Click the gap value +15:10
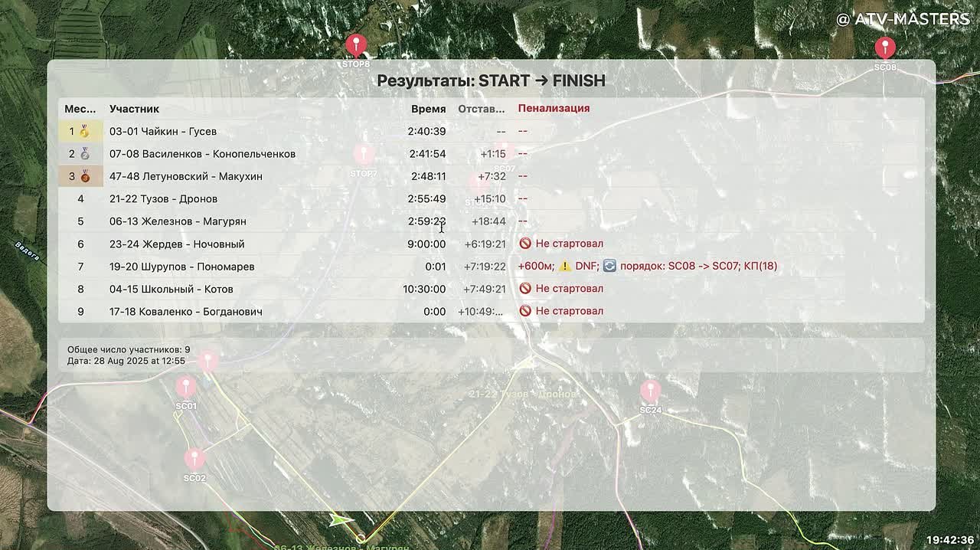The width and height of the screenshot is (980, 550). [490, 198]
